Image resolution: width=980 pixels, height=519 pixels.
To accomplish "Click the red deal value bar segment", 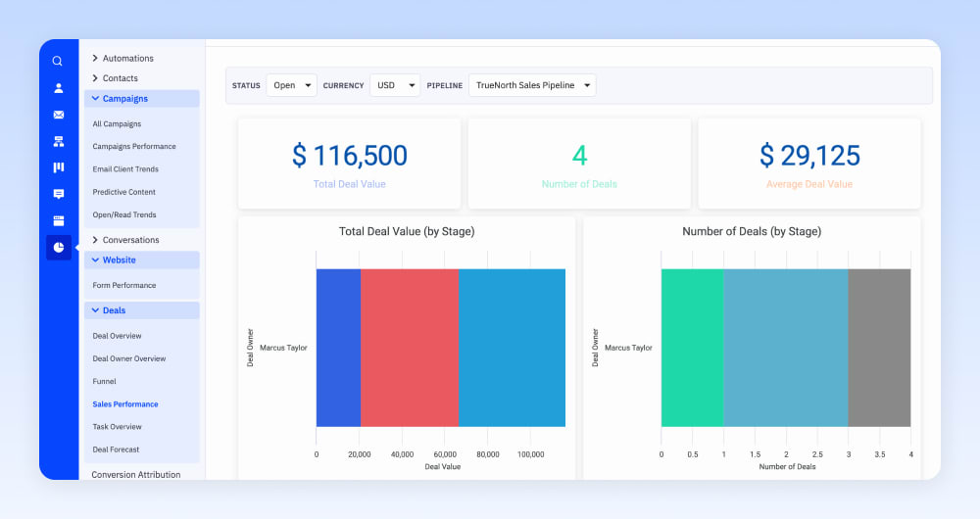I will (x=410, y=348).
